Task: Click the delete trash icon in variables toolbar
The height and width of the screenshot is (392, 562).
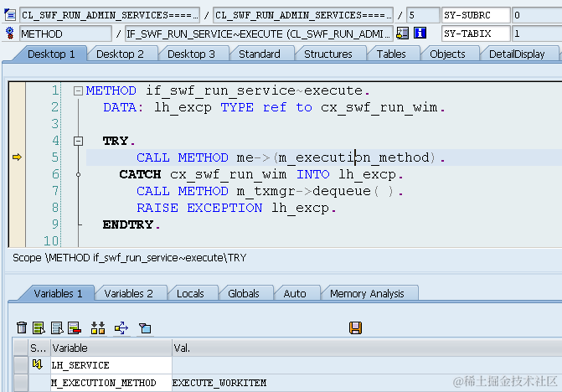Action: coord(22,328)
